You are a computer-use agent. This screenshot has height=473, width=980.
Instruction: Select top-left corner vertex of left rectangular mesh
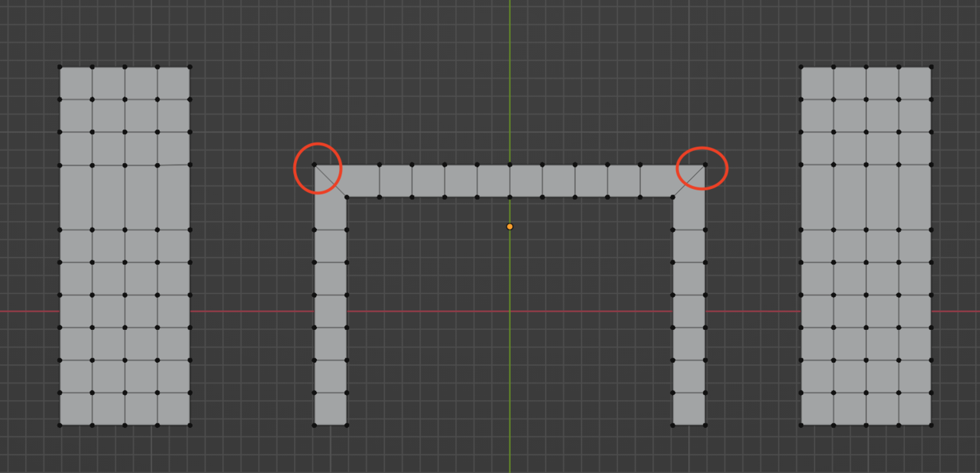click(x=60, y=67)
